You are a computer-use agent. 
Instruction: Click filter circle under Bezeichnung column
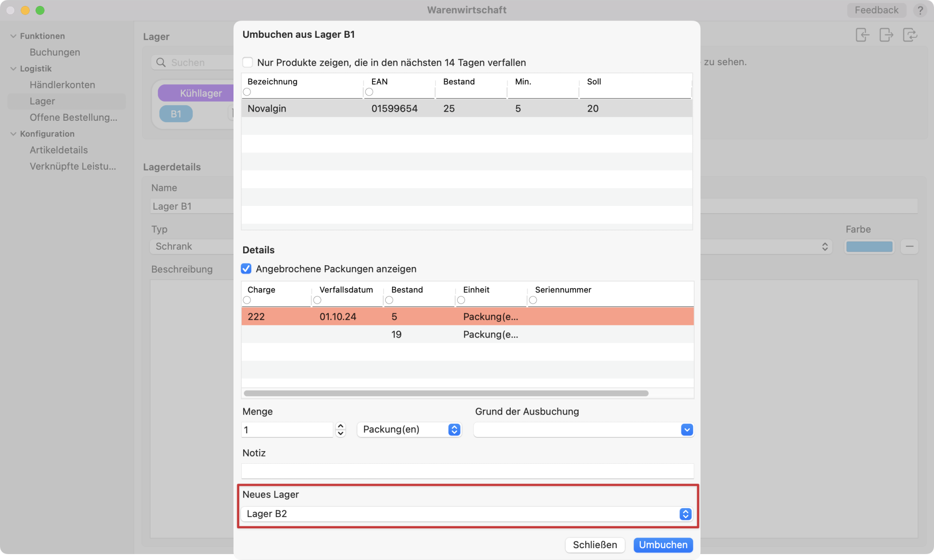click(247, 92)
